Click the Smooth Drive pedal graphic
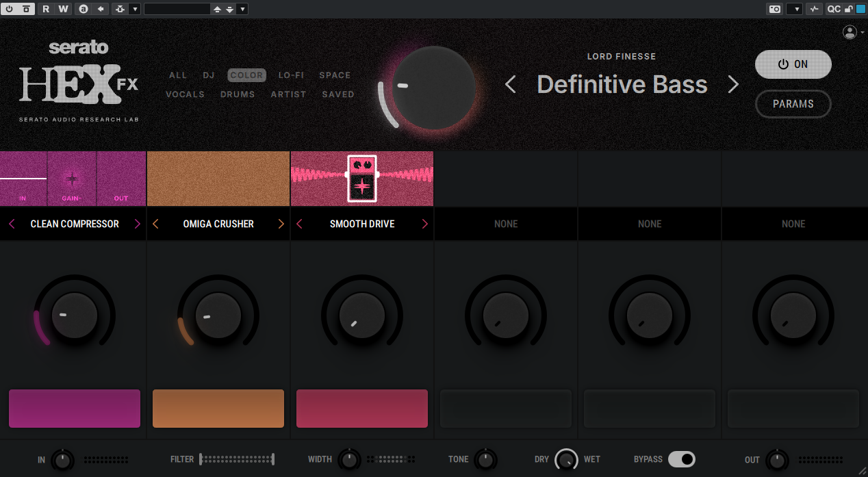 [362, 179]
